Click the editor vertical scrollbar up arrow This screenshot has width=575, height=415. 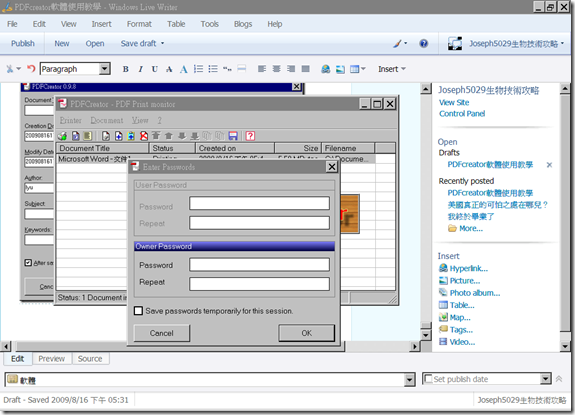click(425, 88)
